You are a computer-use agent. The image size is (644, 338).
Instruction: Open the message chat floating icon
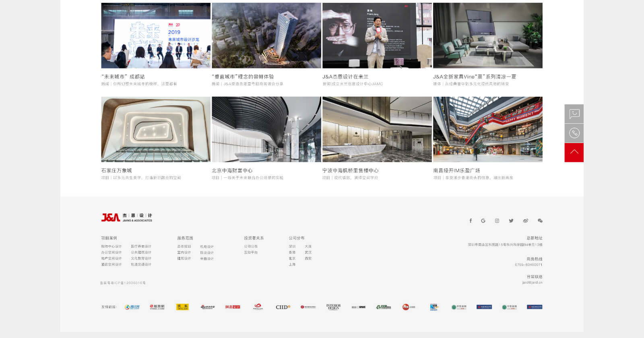pos(574,114)
